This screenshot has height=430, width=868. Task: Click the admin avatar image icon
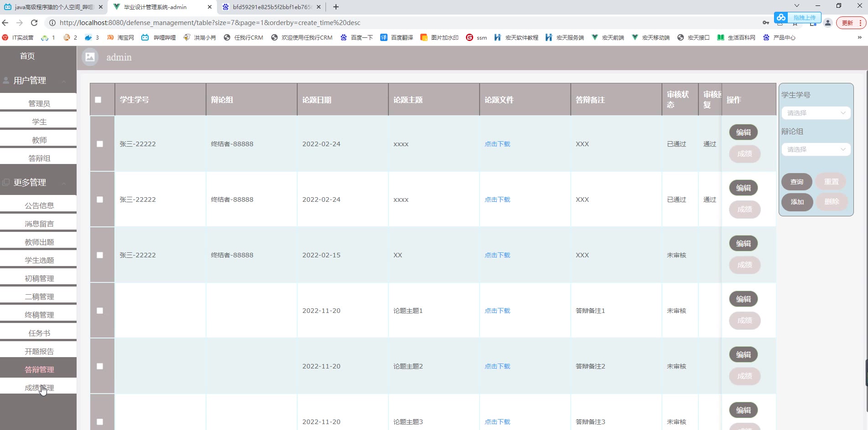[90, 57]
